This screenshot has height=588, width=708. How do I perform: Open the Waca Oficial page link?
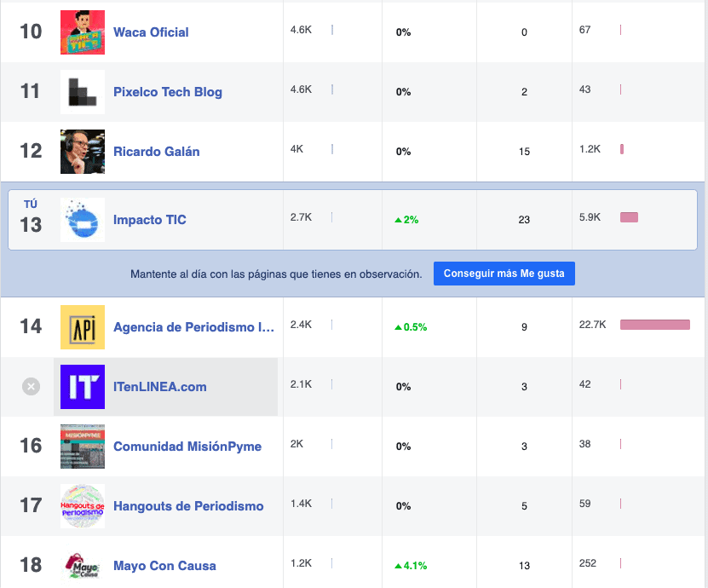[151, 32]
